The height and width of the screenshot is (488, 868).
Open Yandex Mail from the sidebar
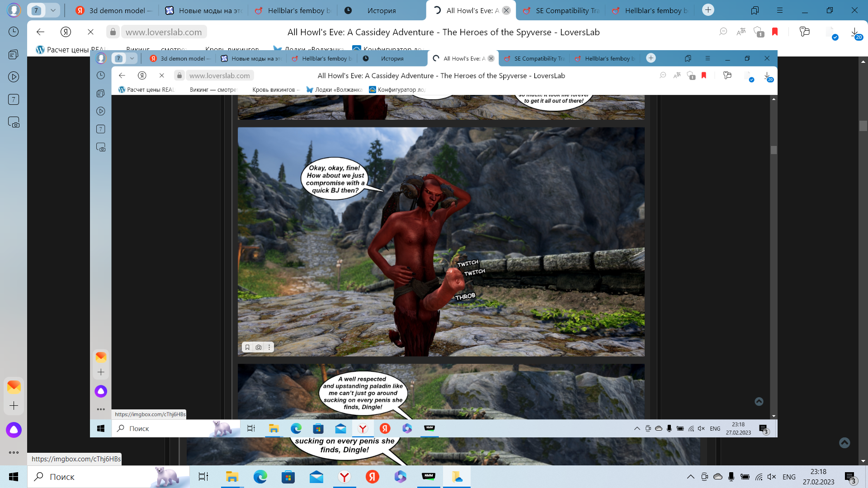(x=14, y=386)
